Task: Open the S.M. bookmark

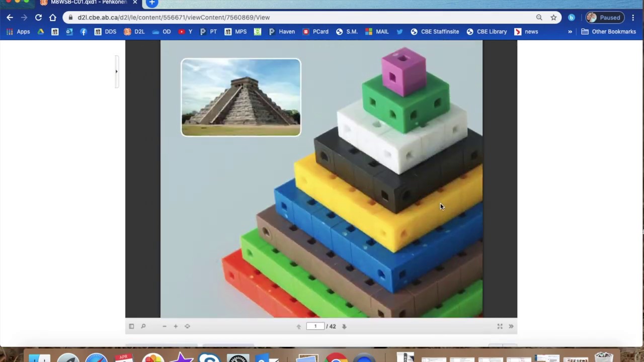Action: coord(347,32)
